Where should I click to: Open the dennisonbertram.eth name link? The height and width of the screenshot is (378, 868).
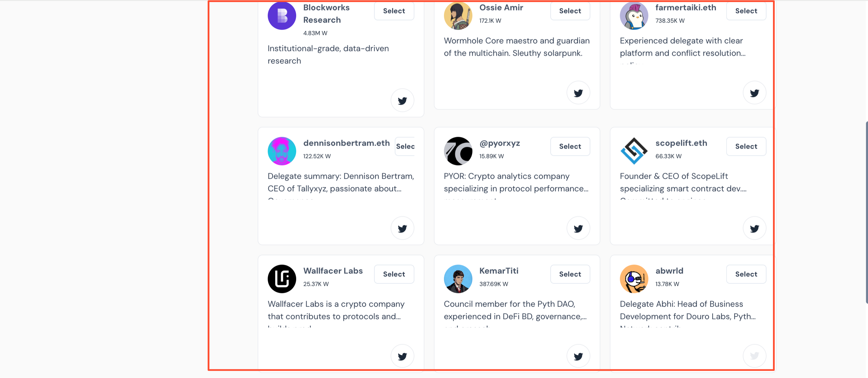point(346,143)
